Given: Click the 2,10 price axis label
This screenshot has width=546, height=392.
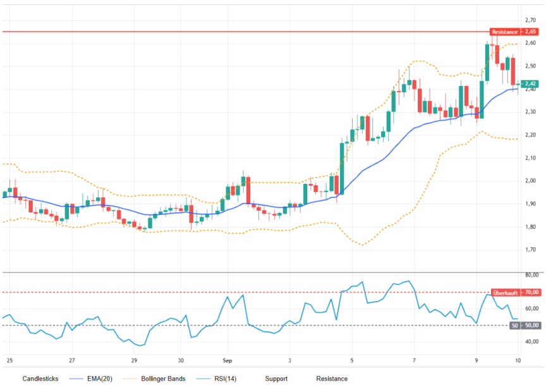Looking at the screenshot, I should tap(531, 158).
